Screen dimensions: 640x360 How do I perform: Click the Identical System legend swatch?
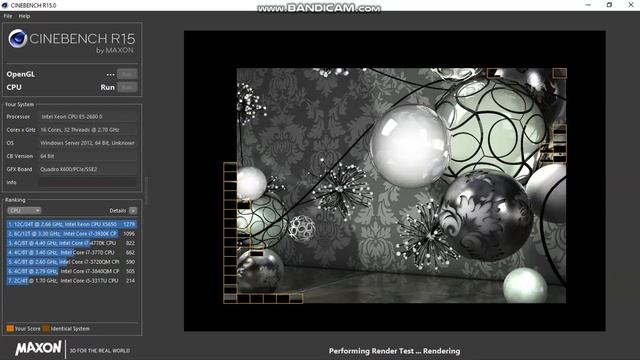[x=46, y=328]
